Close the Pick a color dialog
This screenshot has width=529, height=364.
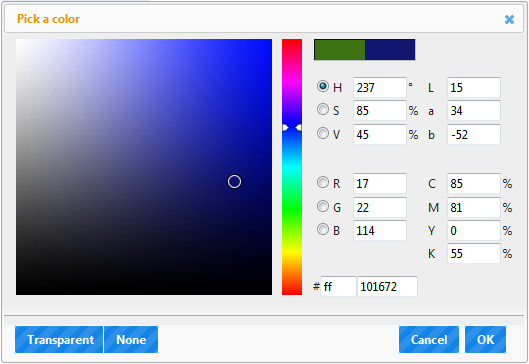(509, 20)
